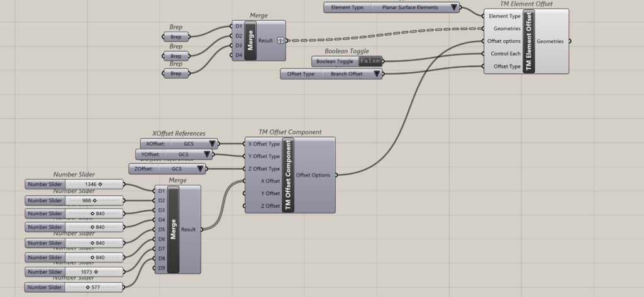Screen dimensions: 644x297
Task: Click the Offset Options output grip
Action: pyautogui.click(x=337, y=175)
